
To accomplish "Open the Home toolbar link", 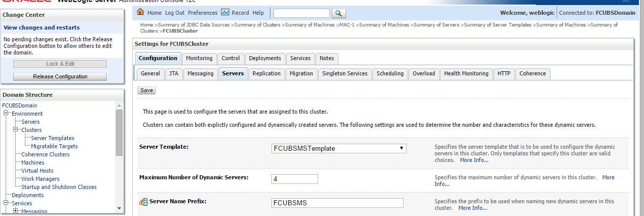I will [154, 13].
